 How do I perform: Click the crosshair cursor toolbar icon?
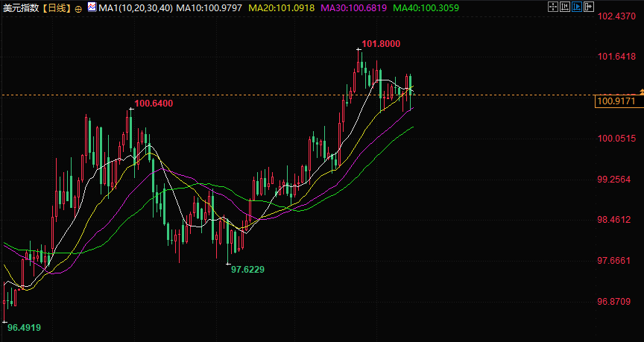pyautogui.click(x=553, y=7)
